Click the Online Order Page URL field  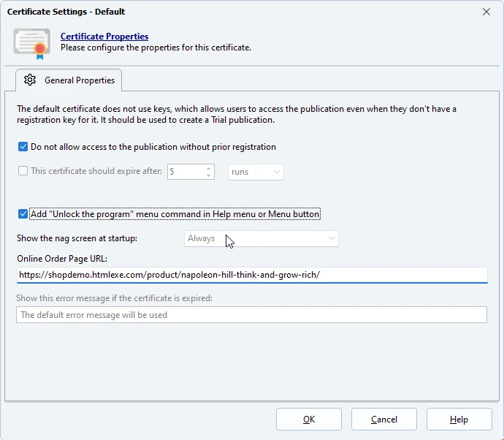point(251,275)
